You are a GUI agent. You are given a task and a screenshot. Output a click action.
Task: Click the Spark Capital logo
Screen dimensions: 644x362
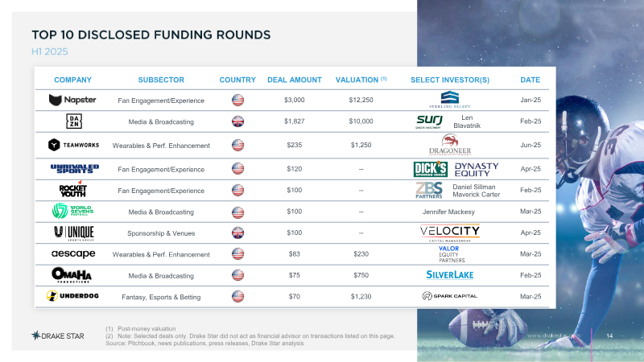(x=450, y=296)
